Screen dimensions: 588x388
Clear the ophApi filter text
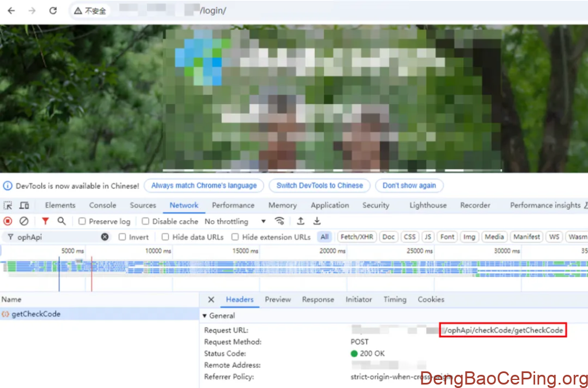tap(105, 236)
